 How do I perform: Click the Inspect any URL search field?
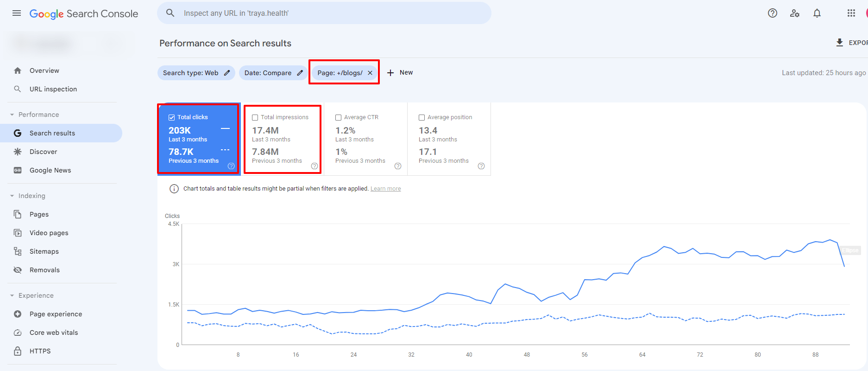pyautogui.click(x=324, y=13)
